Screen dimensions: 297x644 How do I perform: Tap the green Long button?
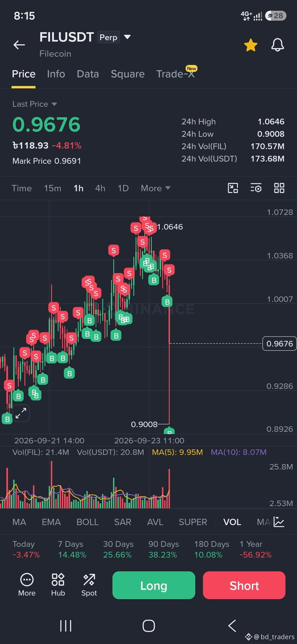(x=154, y=585)
